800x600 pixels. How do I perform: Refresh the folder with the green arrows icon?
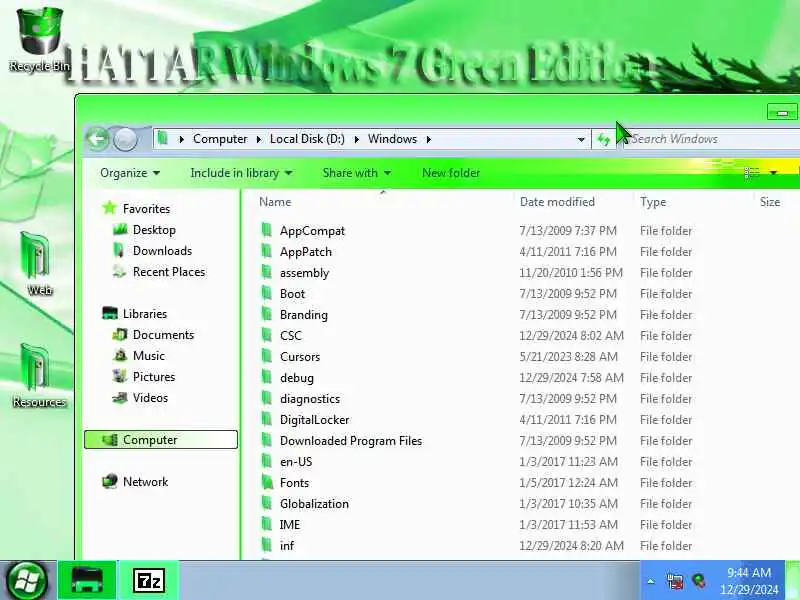[604, 139]
